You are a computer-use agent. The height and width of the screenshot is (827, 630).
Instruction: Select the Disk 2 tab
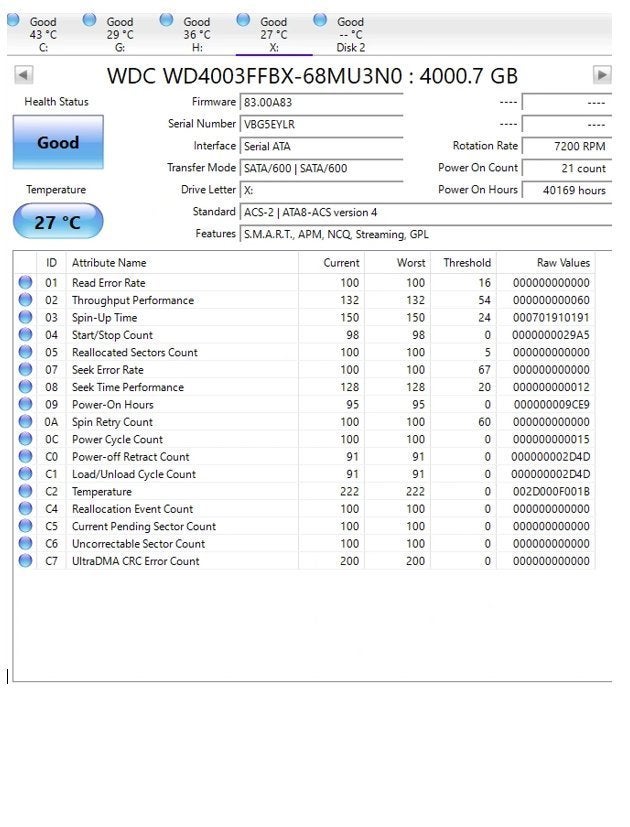(x=350, y=34)
